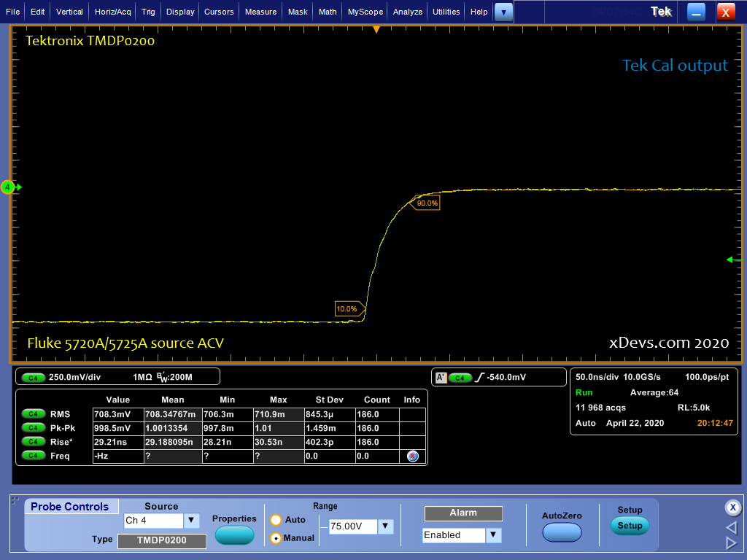Minimize the oscilloscope window
The image size is (747, 560).
click(x=696, y=12)
